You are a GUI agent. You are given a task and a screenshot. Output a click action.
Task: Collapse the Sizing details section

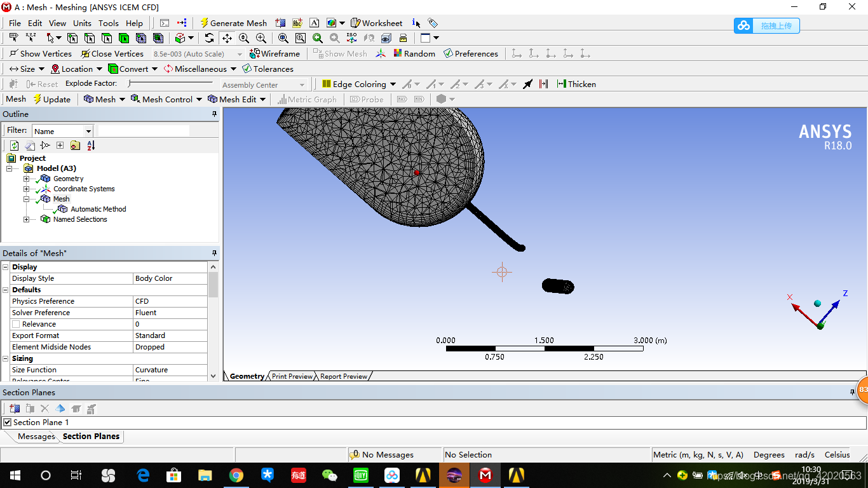pos(6,358)
